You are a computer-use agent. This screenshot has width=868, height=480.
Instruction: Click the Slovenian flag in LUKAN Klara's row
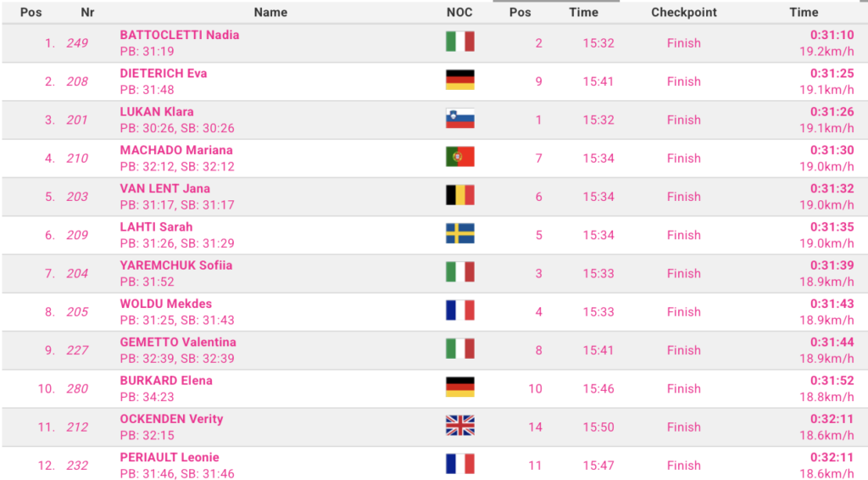click(459, 119)
